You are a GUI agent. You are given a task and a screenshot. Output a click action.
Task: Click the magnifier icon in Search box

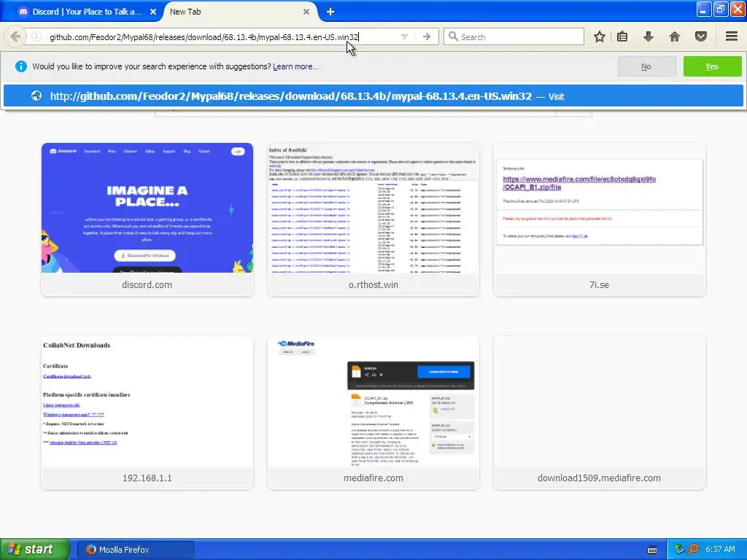tap(453, 36)
